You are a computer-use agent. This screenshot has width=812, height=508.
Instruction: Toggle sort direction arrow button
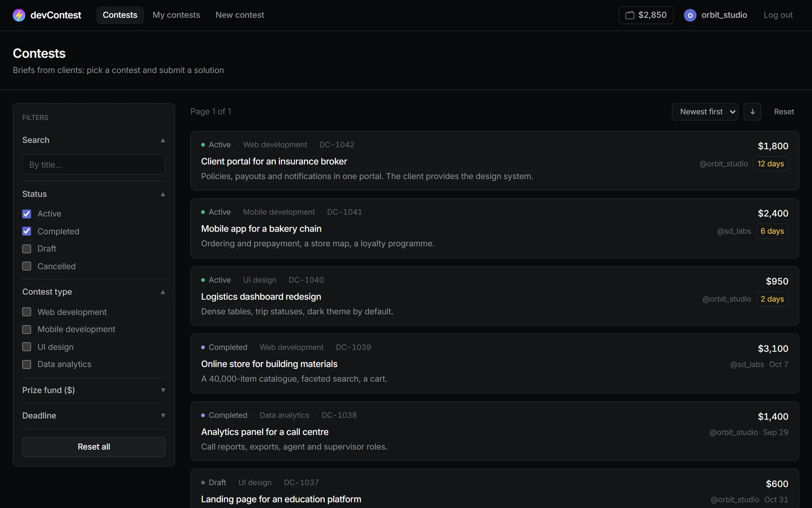click(x=752, y=112)
